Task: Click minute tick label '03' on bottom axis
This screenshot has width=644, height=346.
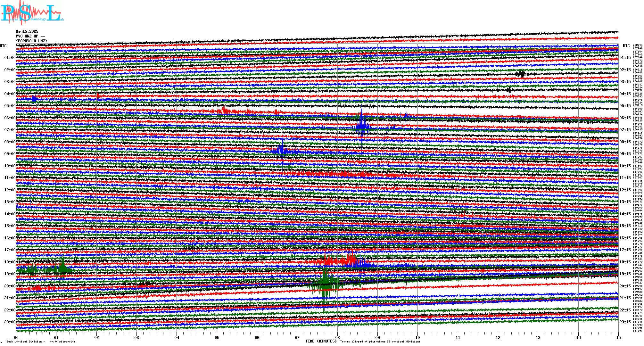Action: (x=137, y=337)
